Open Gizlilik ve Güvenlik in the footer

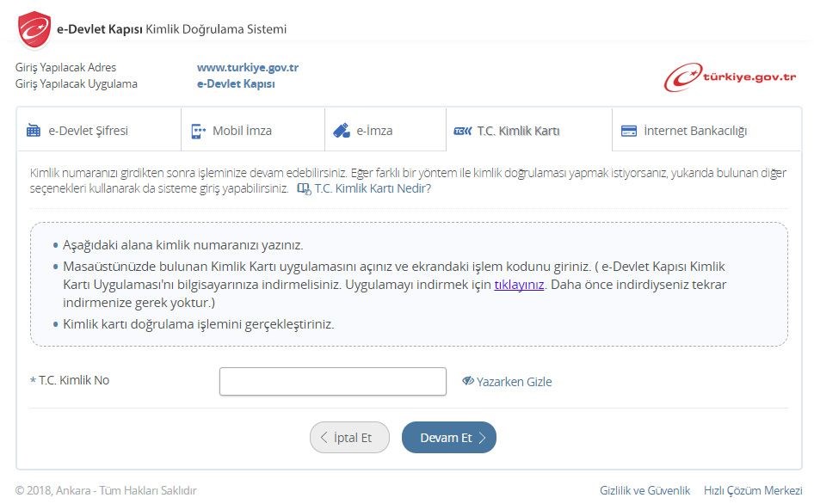pyautogui.click(x=644, y=490)
